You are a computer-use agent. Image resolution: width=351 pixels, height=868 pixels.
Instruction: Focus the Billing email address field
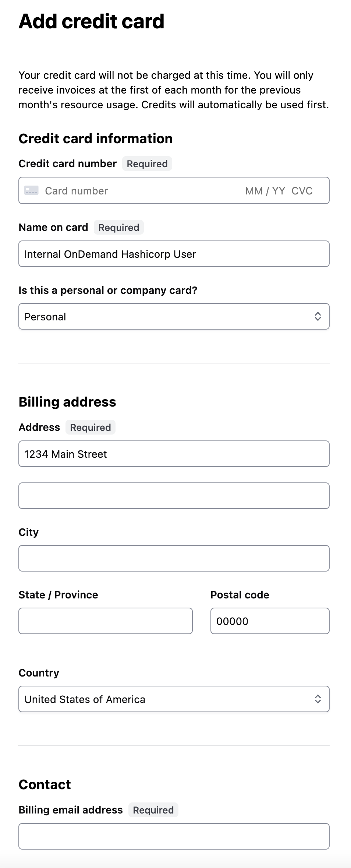174,836
